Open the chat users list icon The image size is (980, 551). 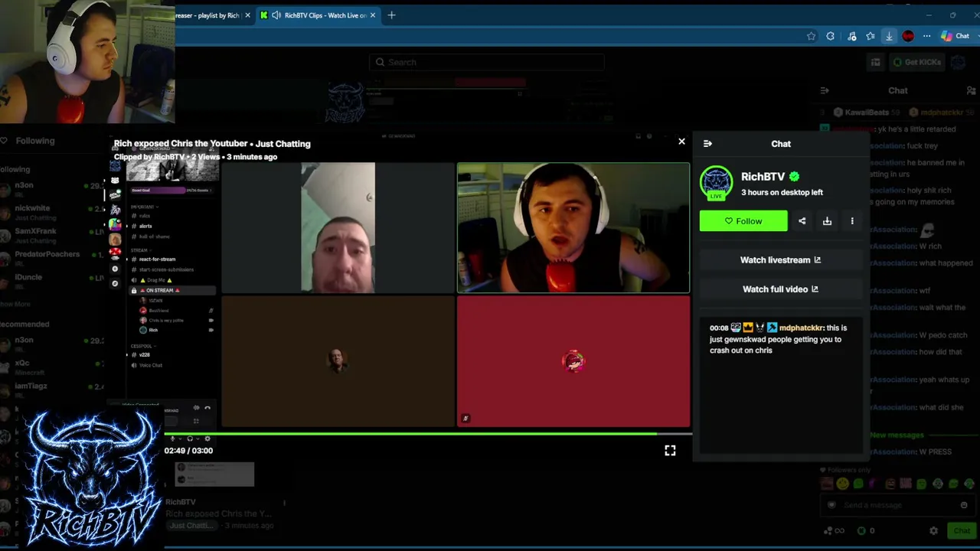[x=971, y=90]
